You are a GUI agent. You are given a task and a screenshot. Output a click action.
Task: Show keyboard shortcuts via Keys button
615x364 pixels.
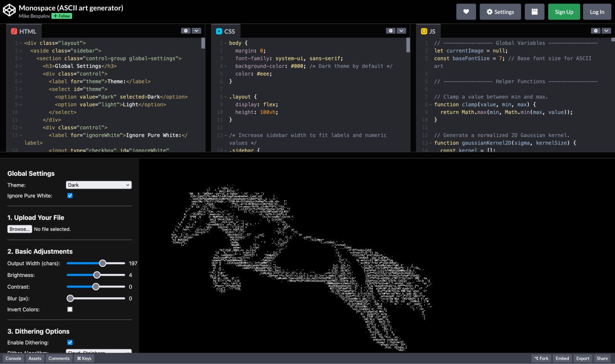[x=84, y=358]
